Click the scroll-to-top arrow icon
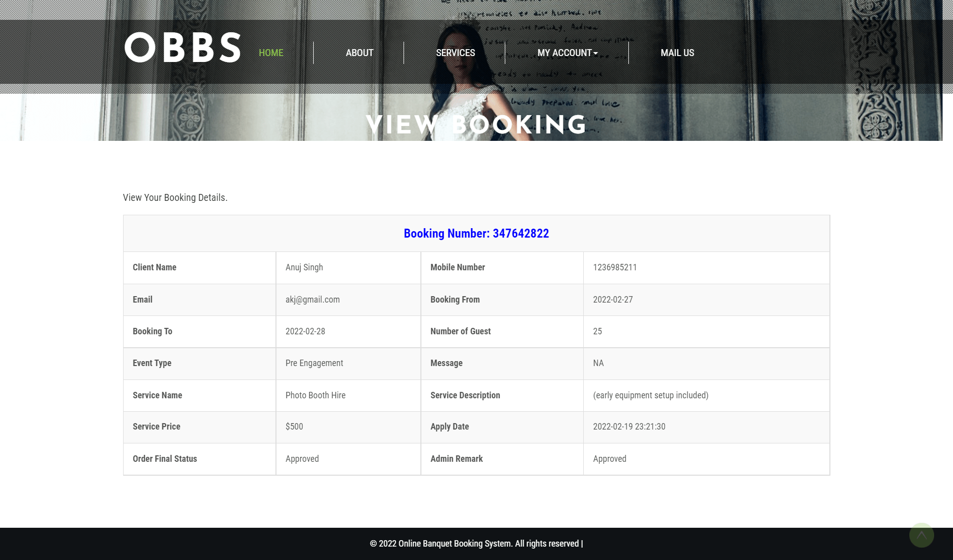Image resolution: width=953 pixels, height=560 pixels. click(x=922, y=535)
